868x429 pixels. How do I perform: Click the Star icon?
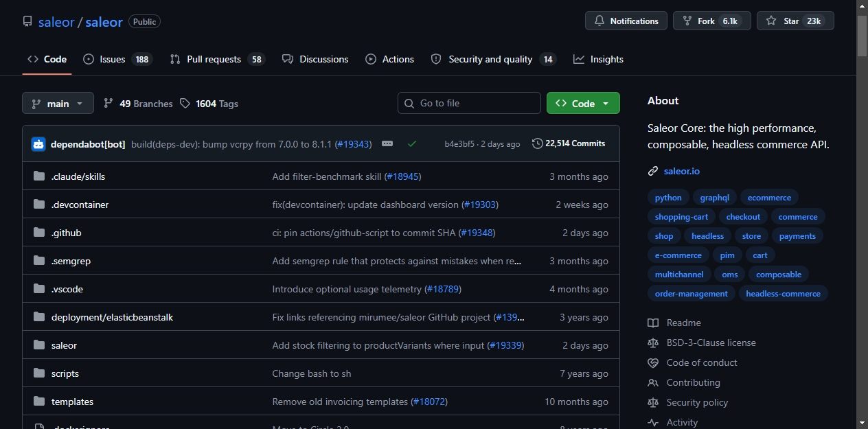click(771, 21)
